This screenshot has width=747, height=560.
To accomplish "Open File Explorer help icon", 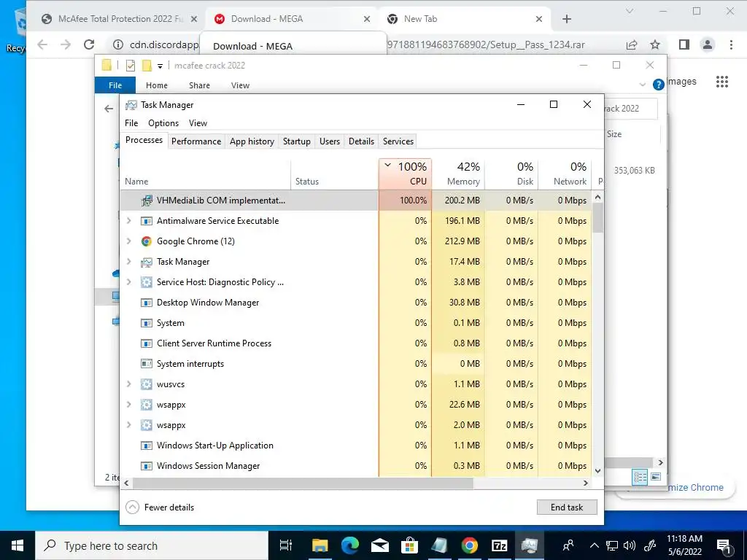I will click(659, 85).
